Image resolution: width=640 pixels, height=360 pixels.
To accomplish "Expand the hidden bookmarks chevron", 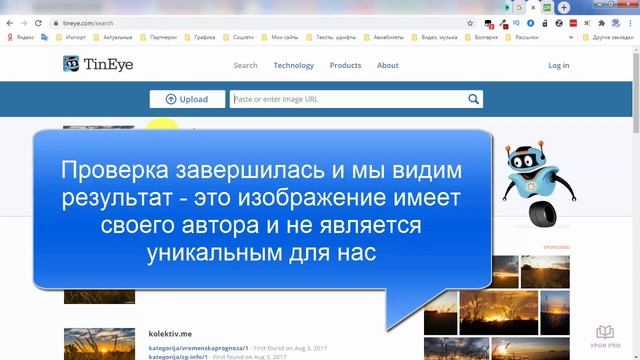I will pos(571,37).
